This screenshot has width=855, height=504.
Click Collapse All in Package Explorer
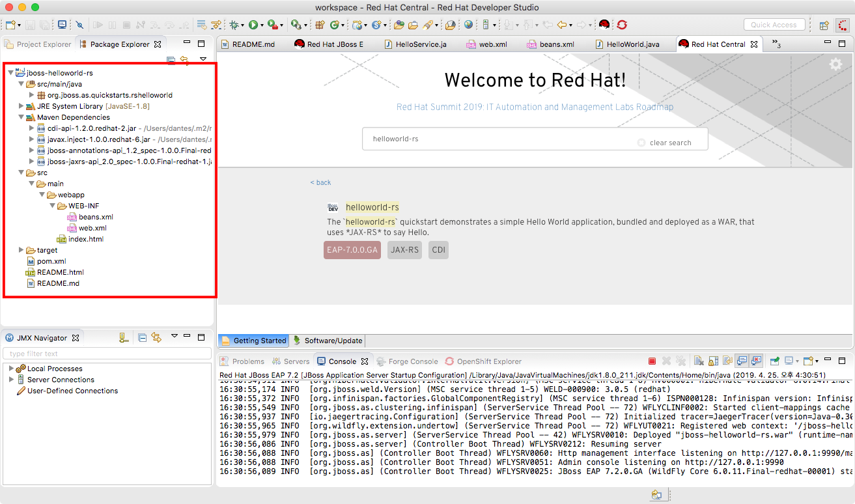pyautogui.click(x=171, y=60)
